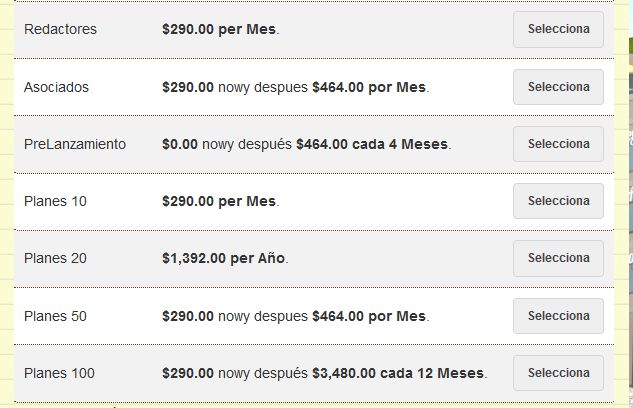Click the $3,480.00 cada 12 Meses text

tap(398, 373)
